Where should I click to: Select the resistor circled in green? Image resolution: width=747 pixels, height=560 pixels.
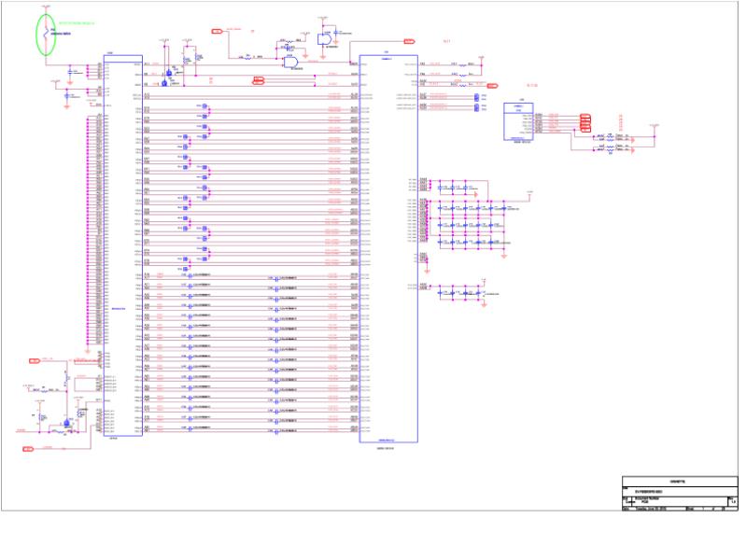point(46,35)
